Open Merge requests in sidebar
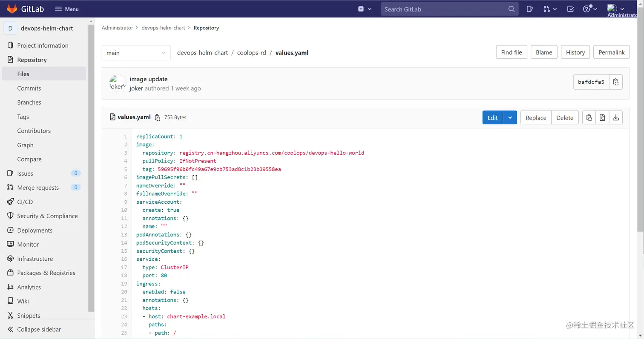The height and width of the screenshot is (339, 644). coord(44,188)
